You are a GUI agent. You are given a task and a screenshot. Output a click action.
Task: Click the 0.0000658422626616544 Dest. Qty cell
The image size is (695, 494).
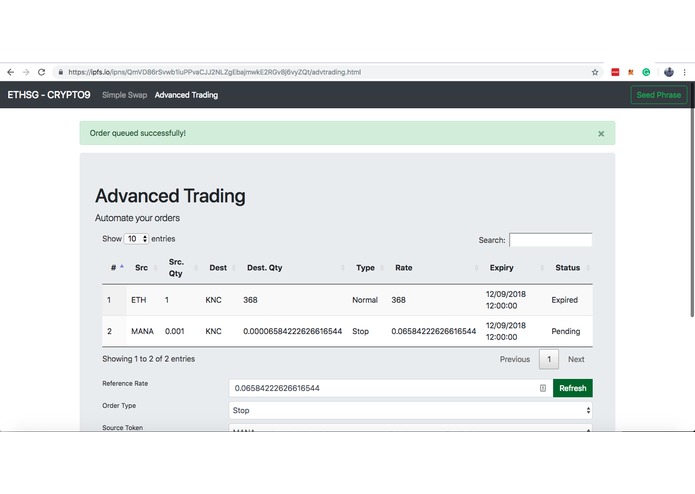(x=293, y=331)
